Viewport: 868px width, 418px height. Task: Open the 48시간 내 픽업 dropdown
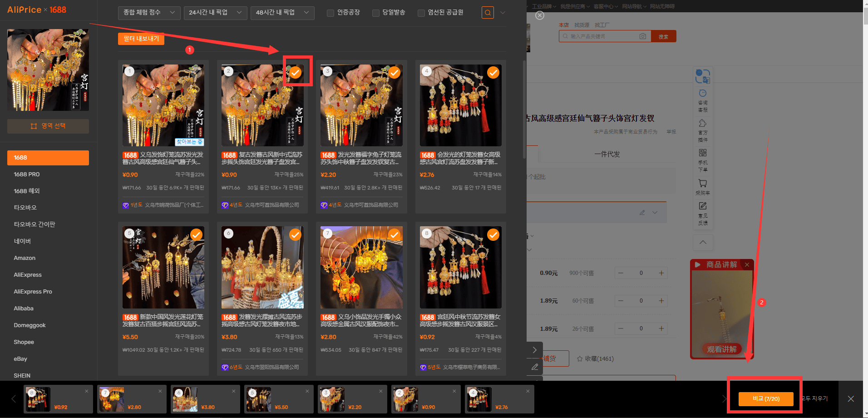(282, 13)
